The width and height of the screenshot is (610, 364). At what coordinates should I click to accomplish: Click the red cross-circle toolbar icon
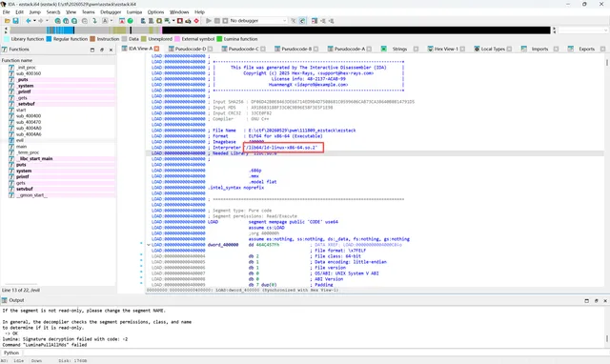(196, 21)
